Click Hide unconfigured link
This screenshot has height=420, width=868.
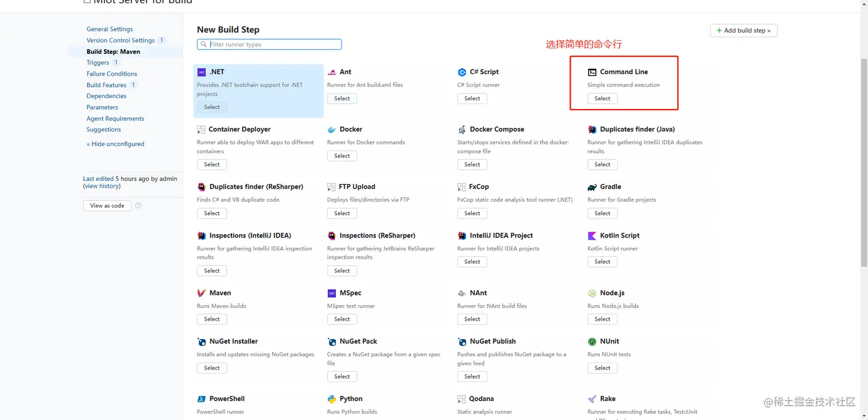pos(115,144)
